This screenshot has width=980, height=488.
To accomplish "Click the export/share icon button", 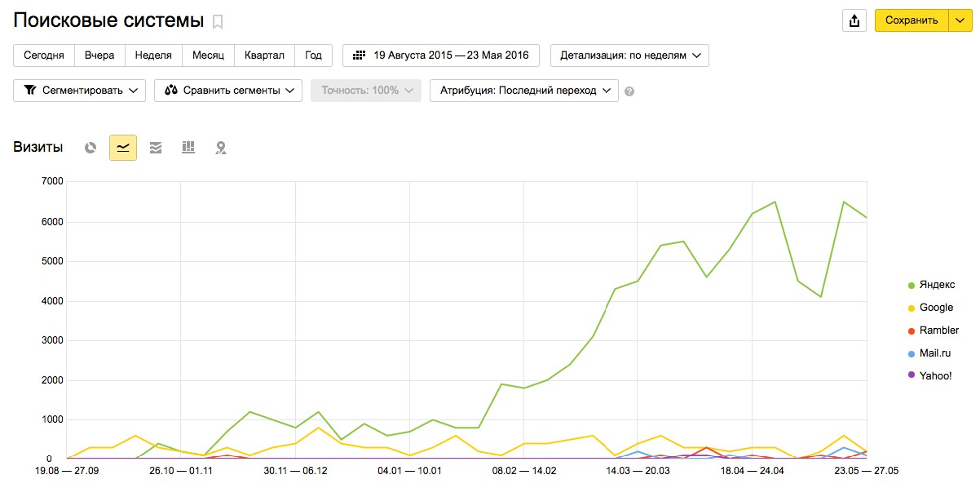I will tap(854, 20).
